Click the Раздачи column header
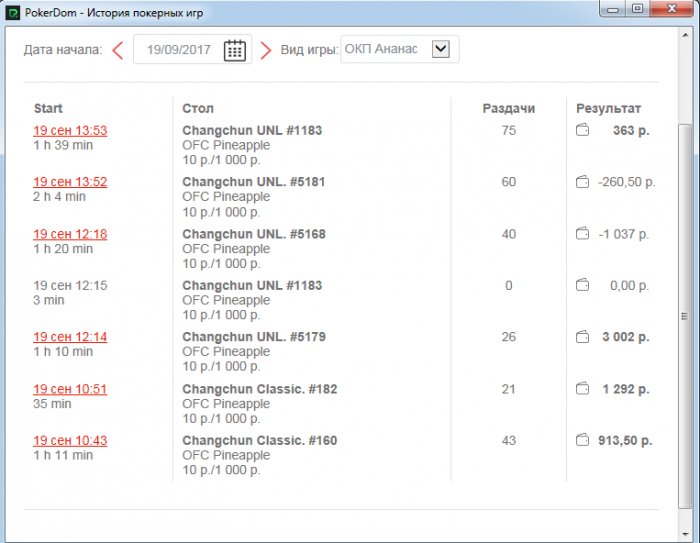Viewport: 700px width, 543px height. 508,109
